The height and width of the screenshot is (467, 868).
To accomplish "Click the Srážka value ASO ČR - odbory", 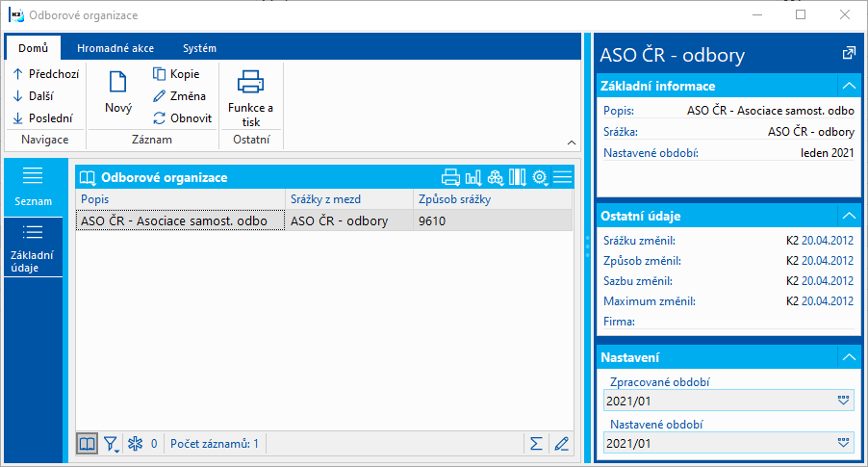I will point(811,132).
